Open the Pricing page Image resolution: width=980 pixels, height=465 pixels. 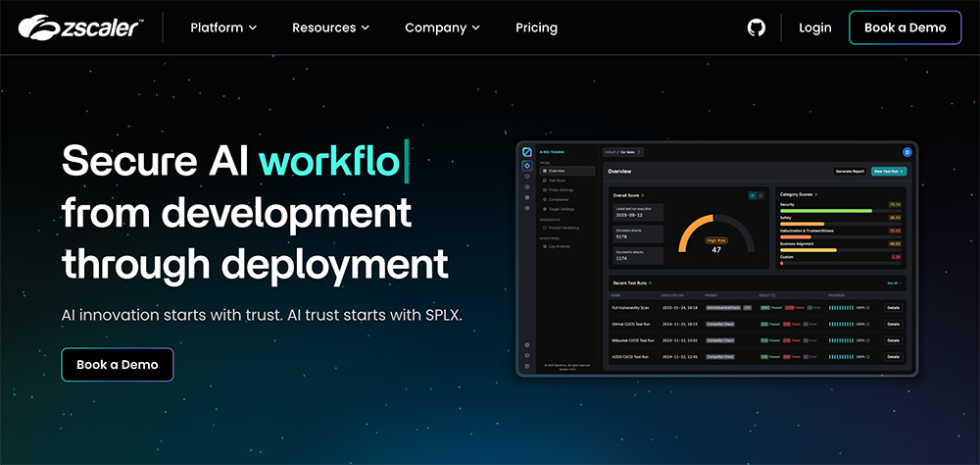point(536,27)
